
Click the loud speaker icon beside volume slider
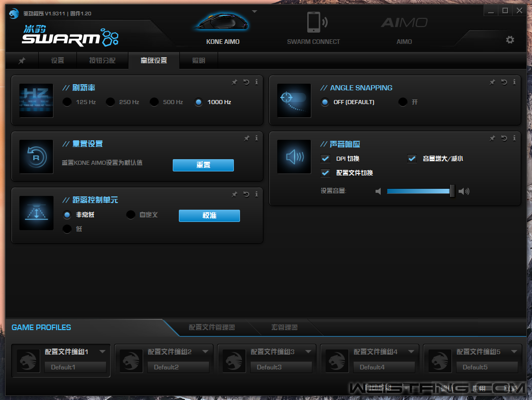pyautogui.click(x=464, y=191)
